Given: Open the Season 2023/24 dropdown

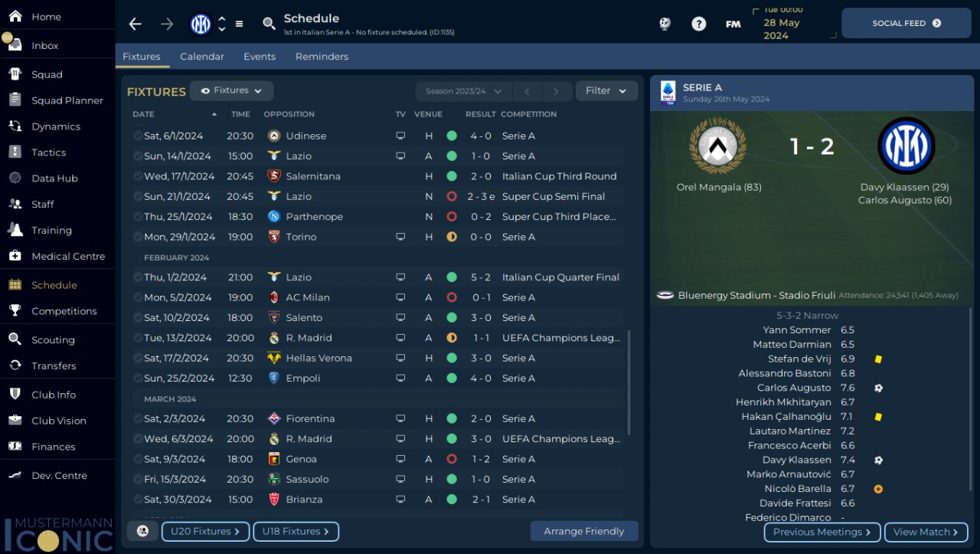Looking at the screenshot, I should click(x=463, y=91).
